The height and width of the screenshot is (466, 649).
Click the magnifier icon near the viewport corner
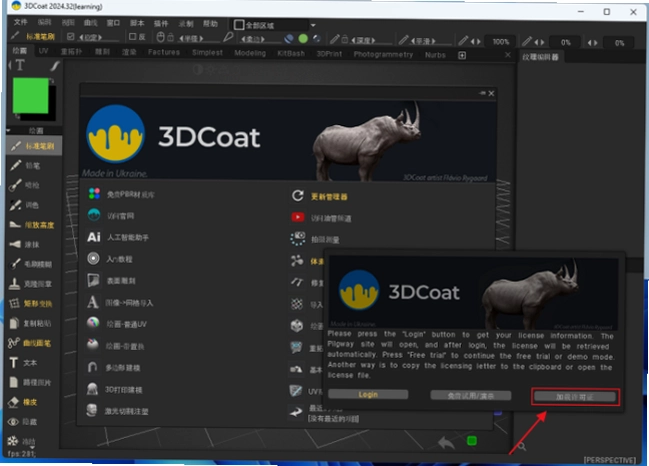[522, 447]
